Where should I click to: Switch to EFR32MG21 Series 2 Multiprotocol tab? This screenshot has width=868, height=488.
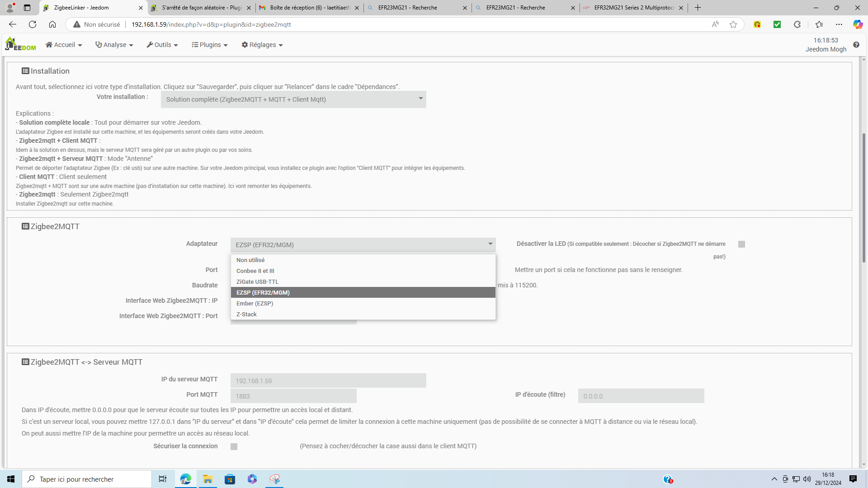(x=634, y=8)
